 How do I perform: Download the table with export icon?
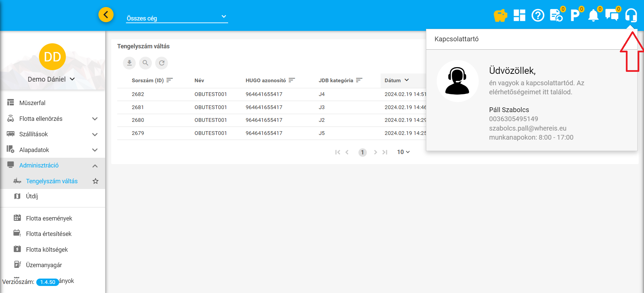coord(129,63)
